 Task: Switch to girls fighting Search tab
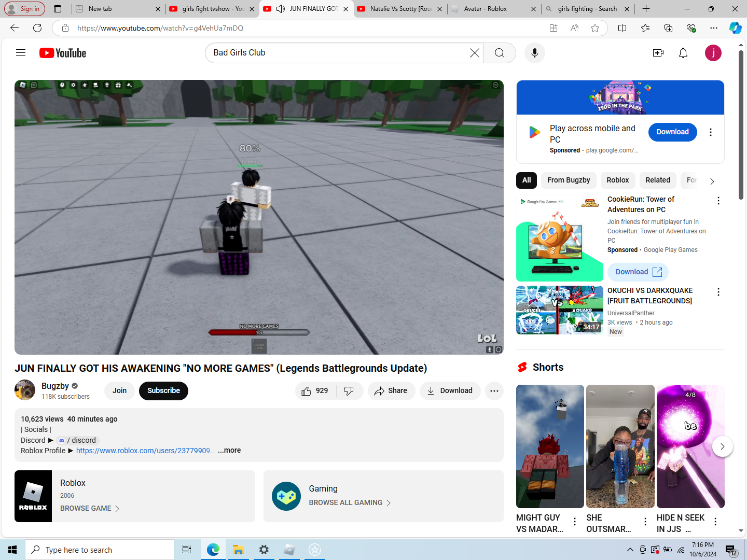tap(587, 9)
